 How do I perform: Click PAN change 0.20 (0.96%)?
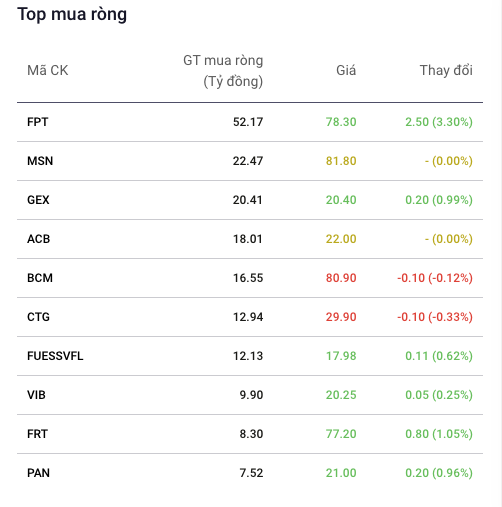click(x=439, y=473)
